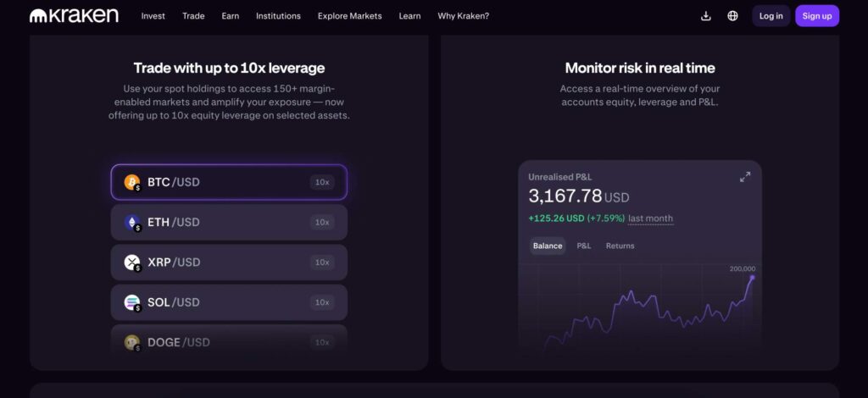Click the XRP coin icon
Viewport: 868px width, 398px height.
[x=131, y=262]
